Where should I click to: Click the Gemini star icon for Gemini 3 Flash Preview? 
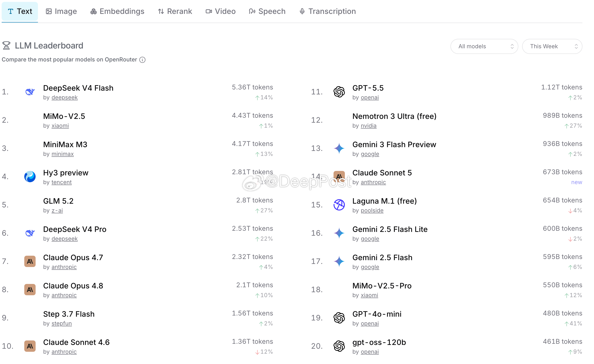pos(339,148)
